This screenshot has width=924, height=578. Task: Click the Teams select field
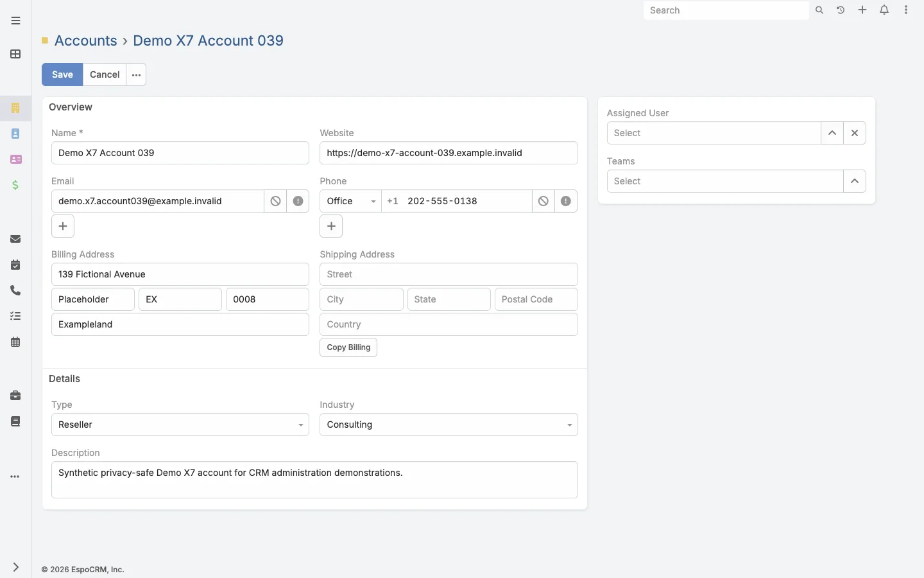pyautogui.click(x=725, y=181)
